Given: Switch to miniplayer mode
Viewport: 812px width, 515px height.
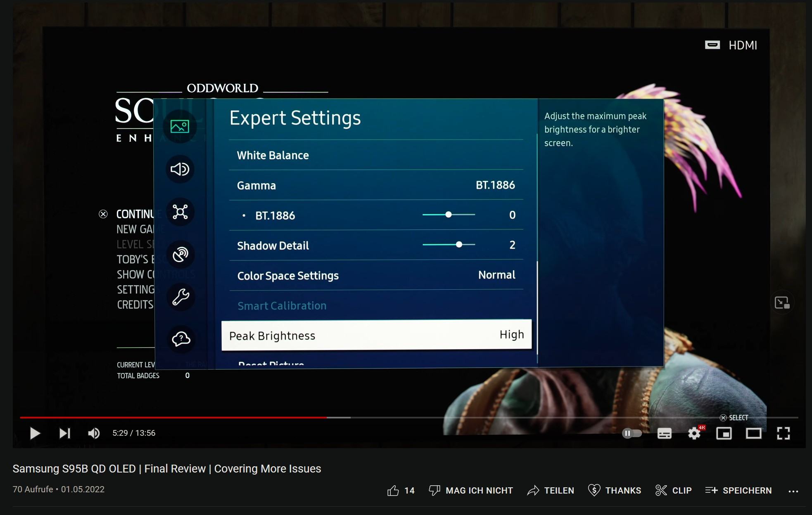Looking at the screenshot, I should [724, 433].
